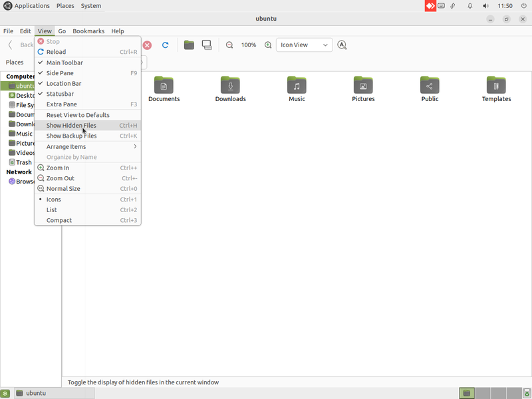Click the trash icon in bottom panel
The image size is (532, 399).
527,393
